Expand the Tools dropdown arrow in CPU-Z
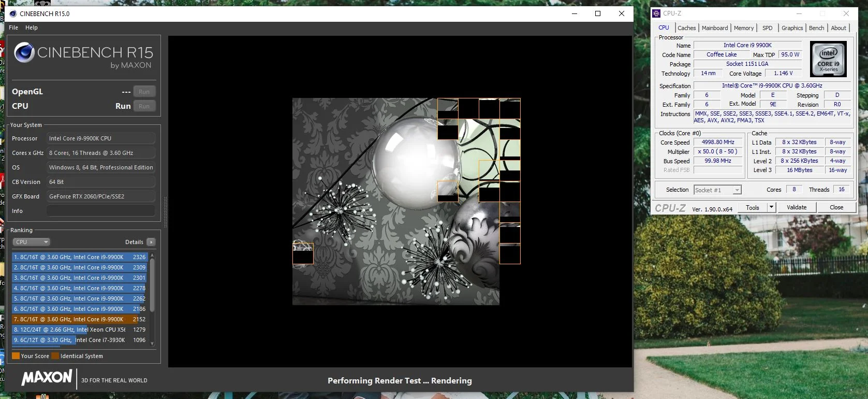 tap(771, 207)
